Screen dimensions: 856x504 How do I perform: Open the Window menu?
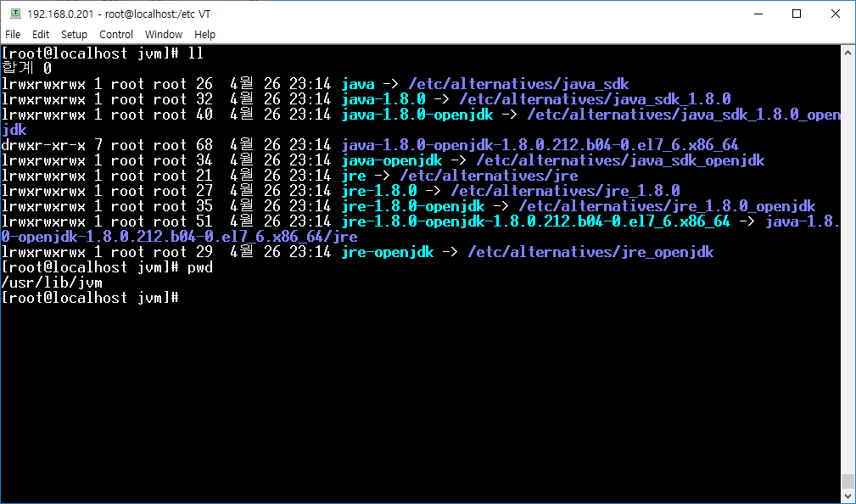(163, 35)
